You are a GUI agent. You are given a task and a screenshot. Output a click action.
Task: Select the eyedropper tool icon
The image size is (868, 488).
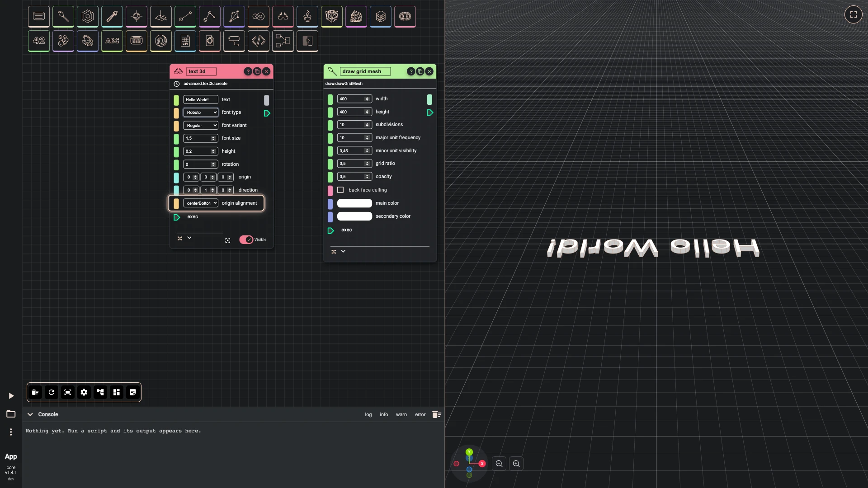coord(112,17)
